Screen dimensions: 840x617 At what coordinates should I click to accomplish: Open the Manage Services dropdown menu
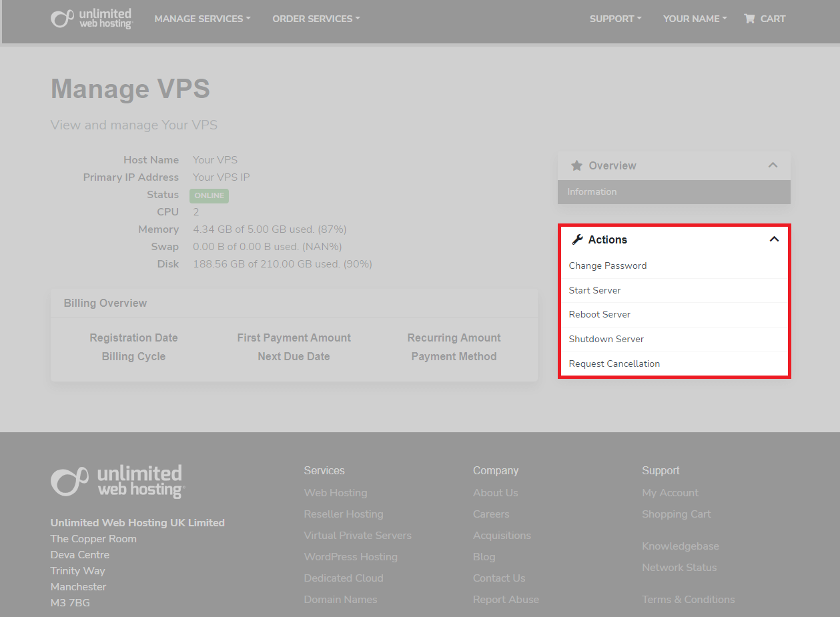[202, 19]
